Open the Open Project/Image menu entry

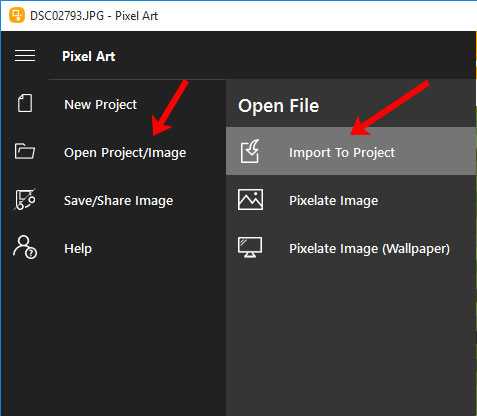(125, 153)
